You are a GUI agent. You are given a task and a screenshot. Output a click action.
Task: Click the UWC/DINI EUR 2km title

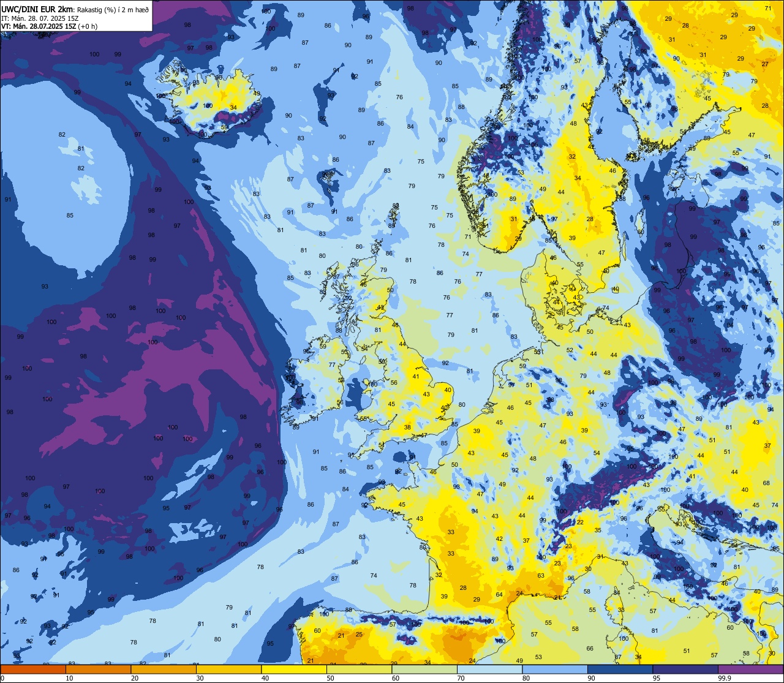click(x=37, y=9)
